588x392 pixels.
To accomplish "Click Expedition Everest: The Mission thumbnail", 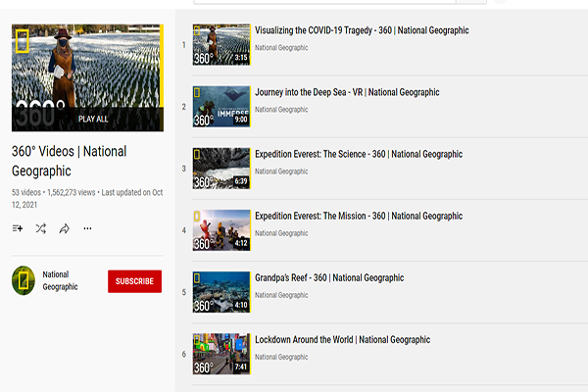I will click(x=221, y=230).
